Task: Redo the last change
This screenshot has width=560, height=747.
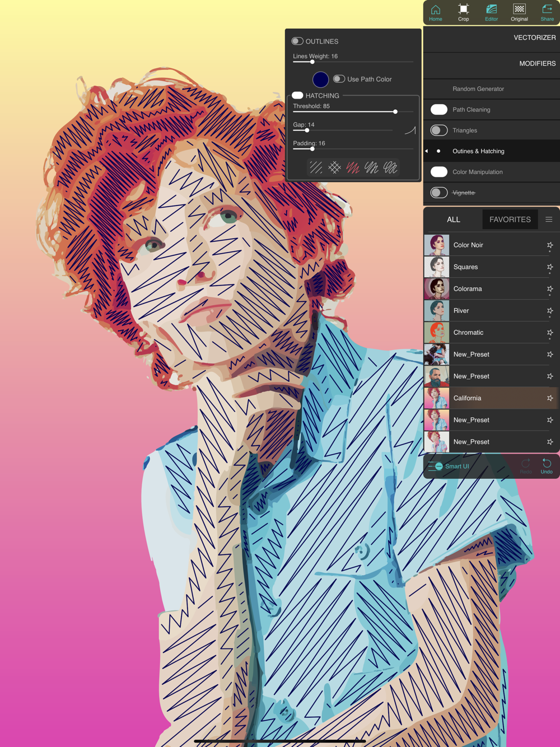Action: pos(526,466)
